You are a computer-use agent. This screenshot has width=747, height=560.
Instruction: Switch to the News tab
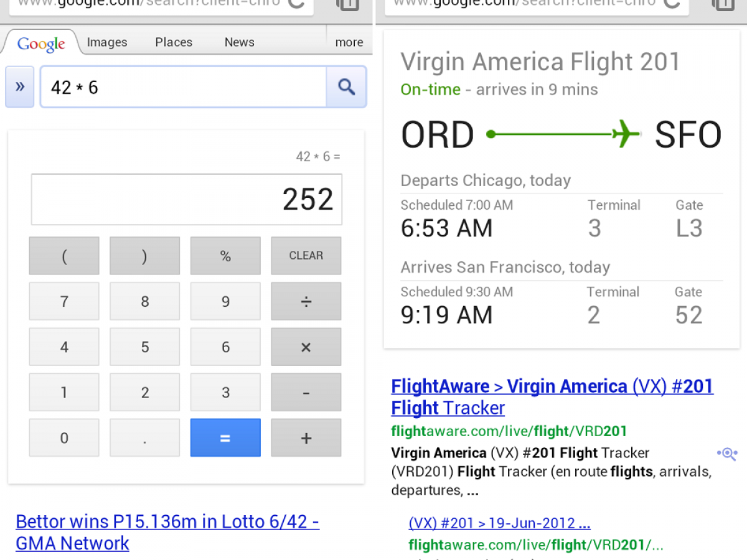pyautogui.click(x=239, y=42)
